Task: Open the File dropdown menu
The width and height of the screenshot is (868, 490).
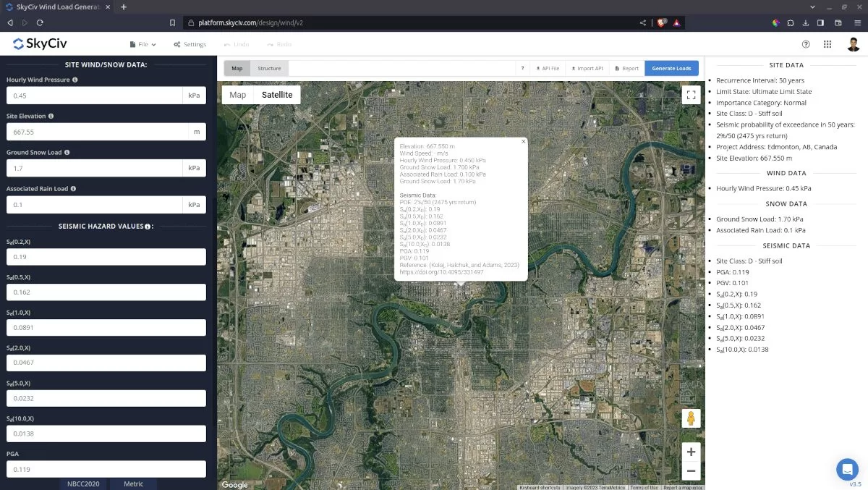Action: click(x=142, y=44)
